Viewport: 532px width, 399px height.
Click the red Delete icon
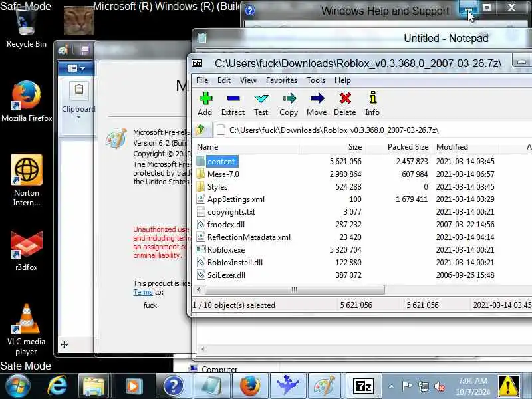pos(345,104)
